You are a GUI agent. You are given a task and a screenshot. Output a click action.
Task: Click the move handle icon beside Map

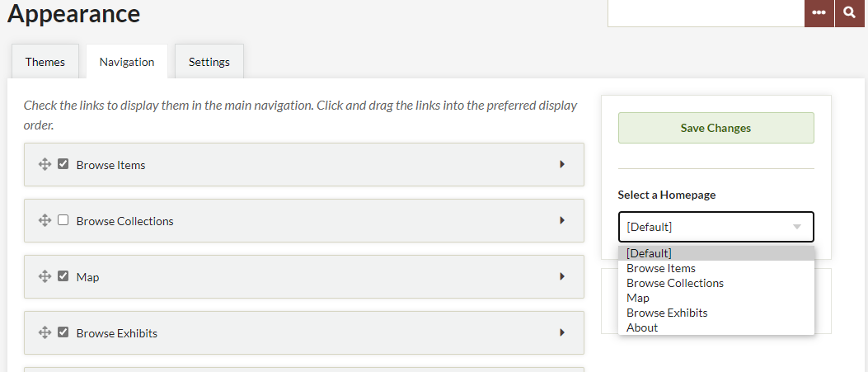tap(45, 275)
